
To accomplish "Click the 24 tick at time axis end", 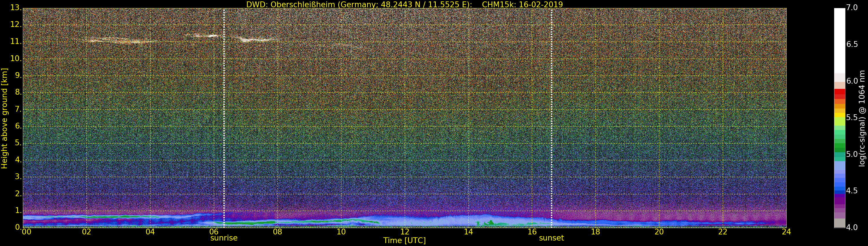I will coord(786,232).
